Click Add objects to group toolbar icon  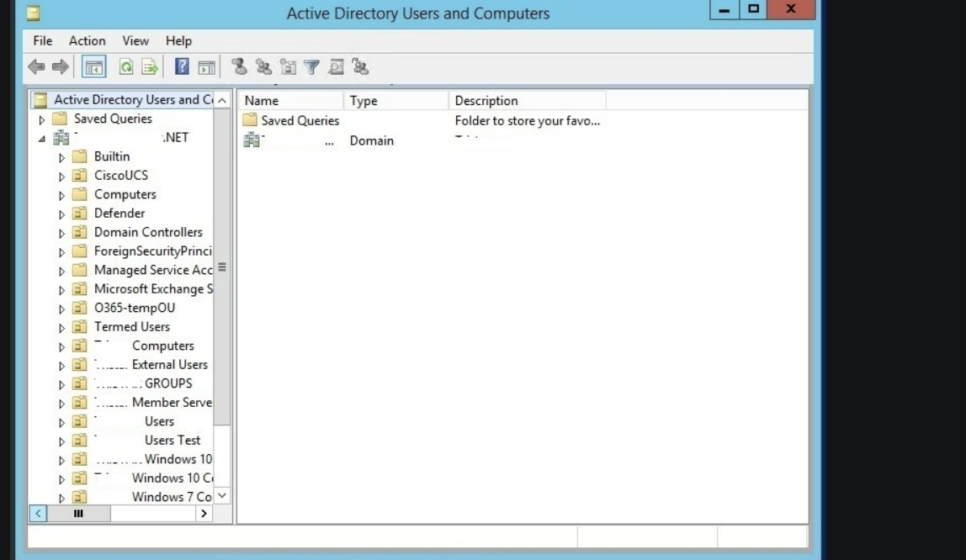[360, 66]
